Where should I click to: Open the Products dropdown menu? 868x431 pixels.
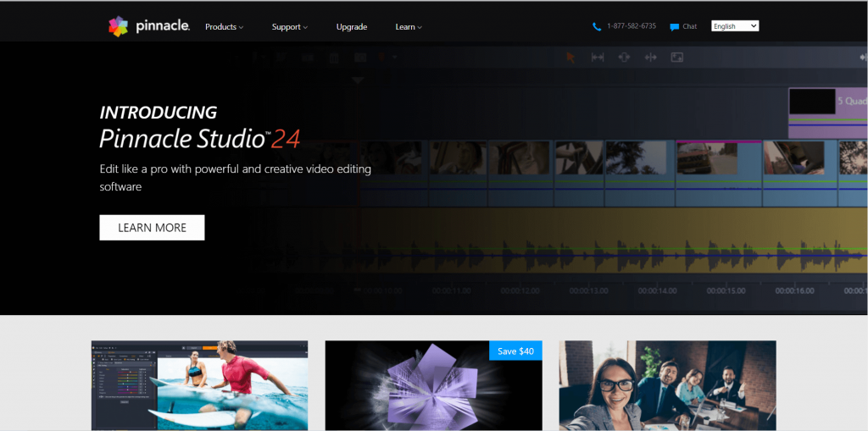(x=224, y=27)
